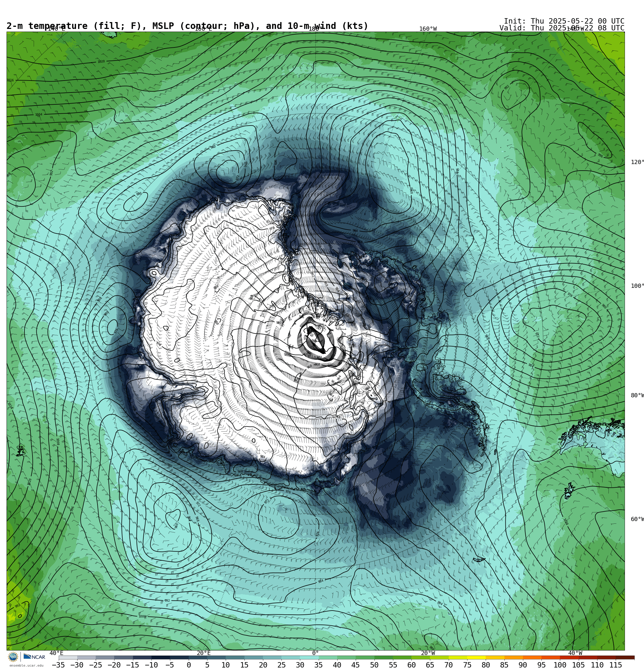
Task: Click the 70 colorbar tick label
Action: 448,665
